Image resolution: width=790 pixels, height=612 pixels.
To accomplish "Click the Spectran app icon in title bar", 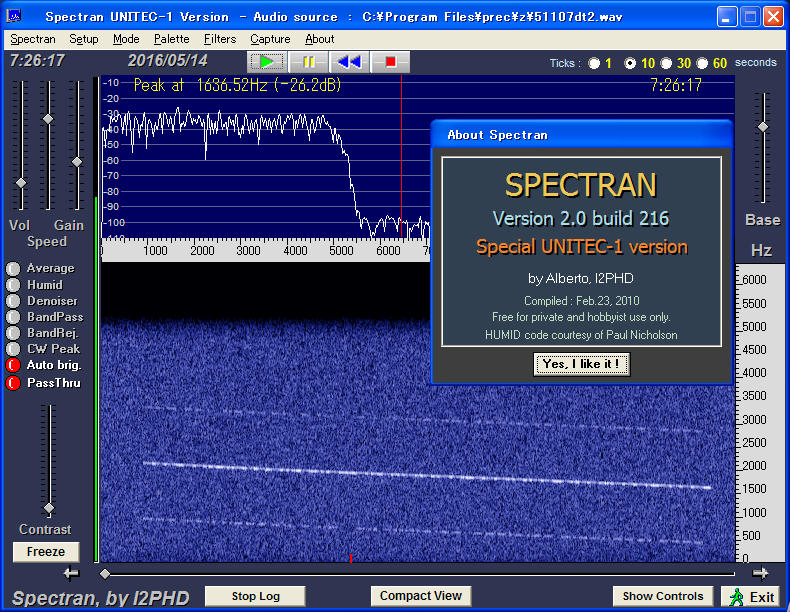I will 14,16.
